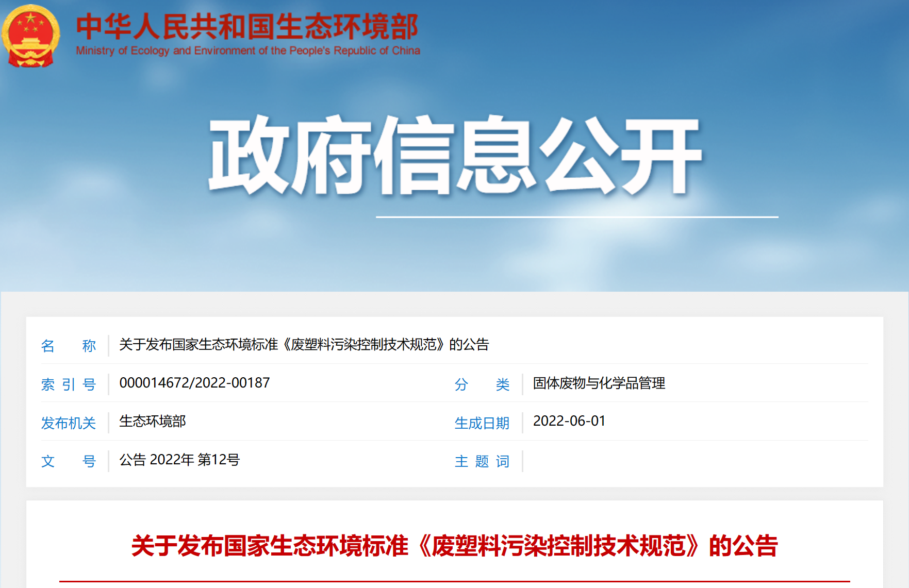Select the date 2022-06-01

(569, 421)
